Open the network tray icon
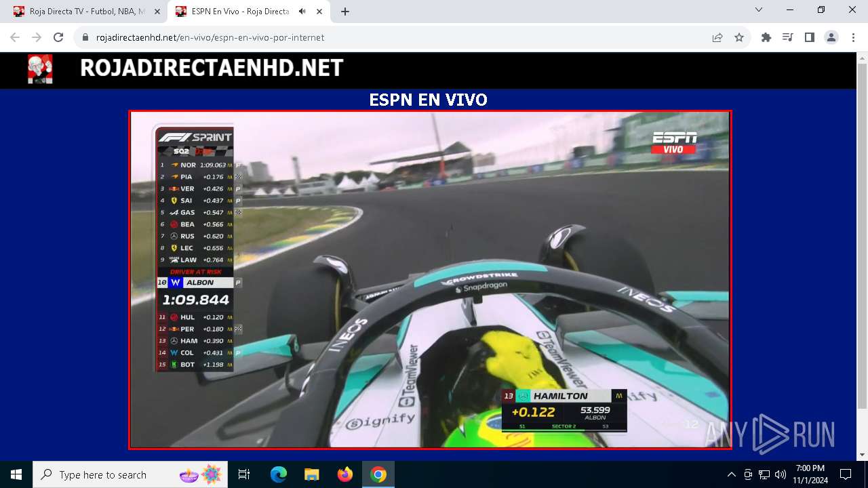This screenshot has height=488, width=868. click(x=764, y=474)
